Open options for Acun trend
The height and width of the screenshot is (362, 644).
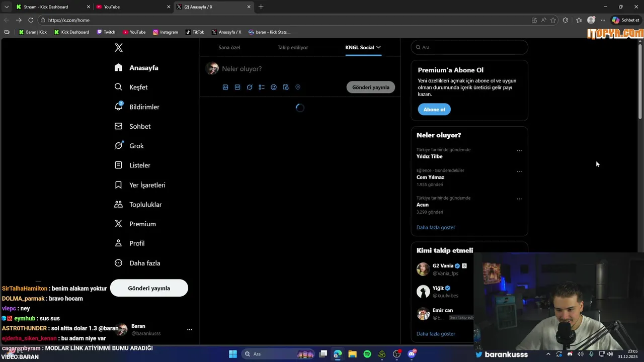click(x=519, y=199)
